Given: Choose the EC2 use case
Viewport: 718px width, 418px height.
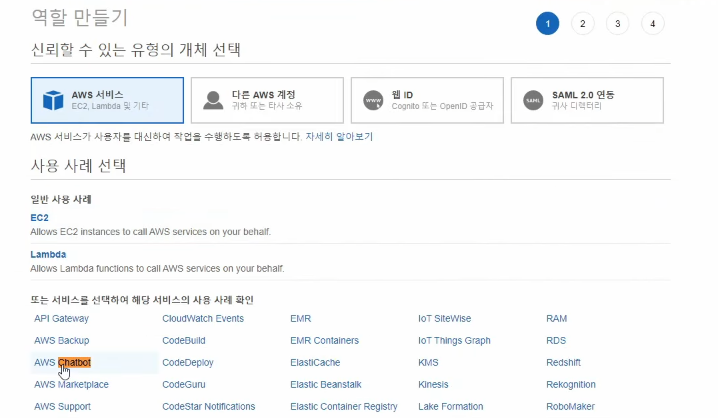Looking at the screenshot, I should click(x=39, y=218).
